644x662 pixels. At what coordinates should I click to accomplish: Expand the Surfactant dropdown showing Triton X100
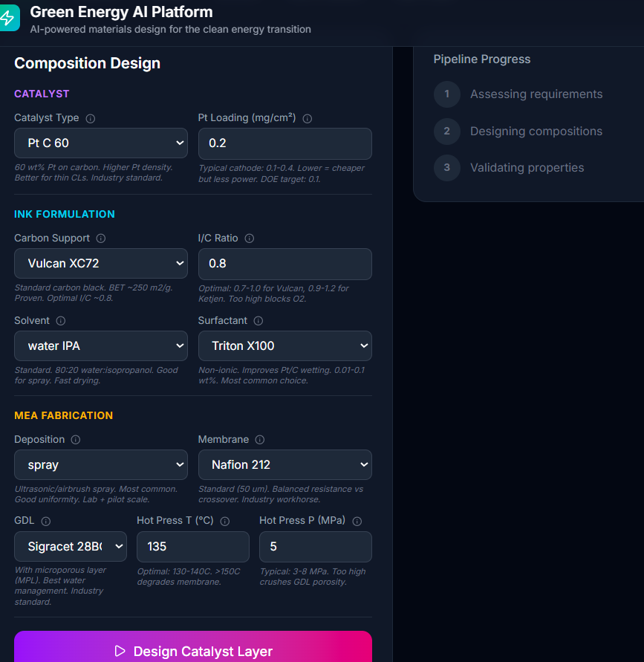(x=285, y=345)
